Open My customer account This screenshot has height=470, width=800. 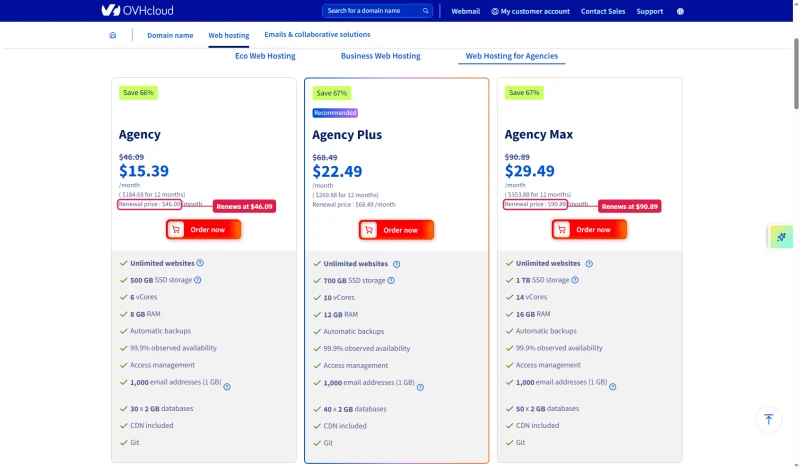530,11
